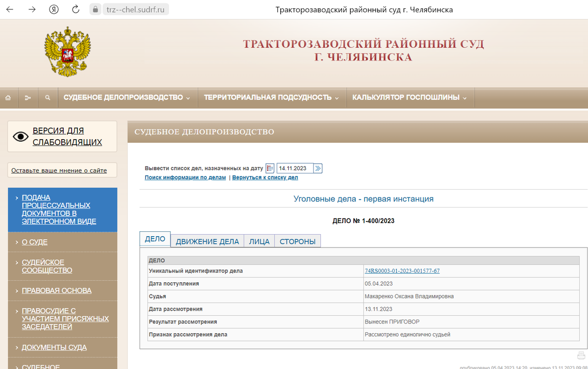The image size is (588, 369).
Task: Click Оставьте ваше мнение о сайте
Action: click(59, 171)
